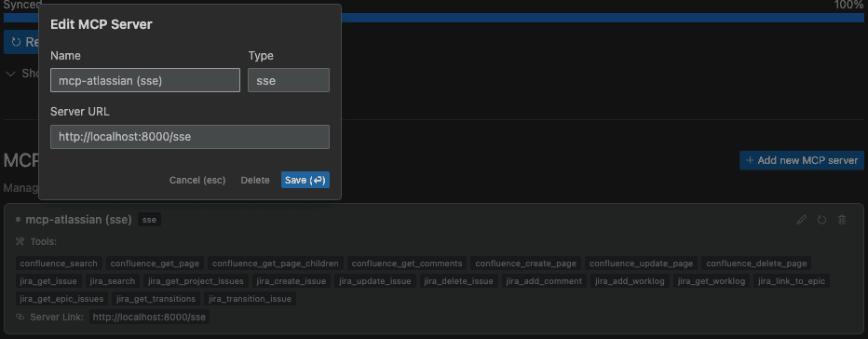This screenshot has height=339, width=868.
Task: Click the Server URL input field
Action: point(190,137)
